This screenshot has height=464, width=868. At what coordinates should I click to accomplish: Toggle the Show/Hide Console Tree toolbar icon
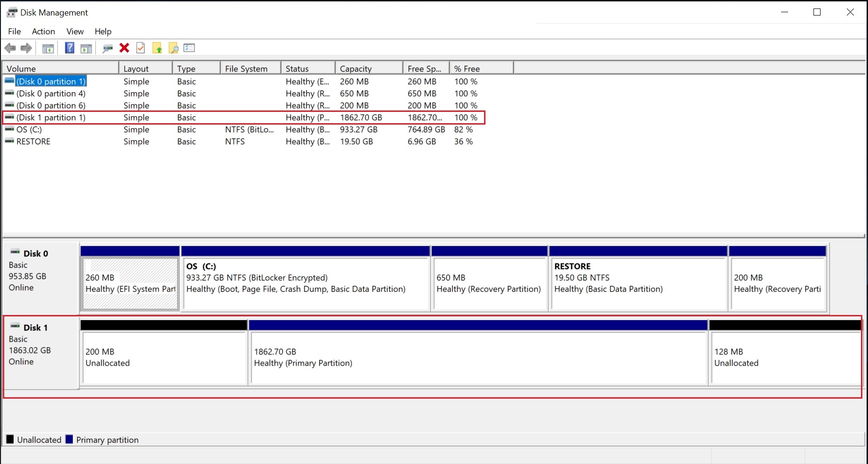[47, 47]
